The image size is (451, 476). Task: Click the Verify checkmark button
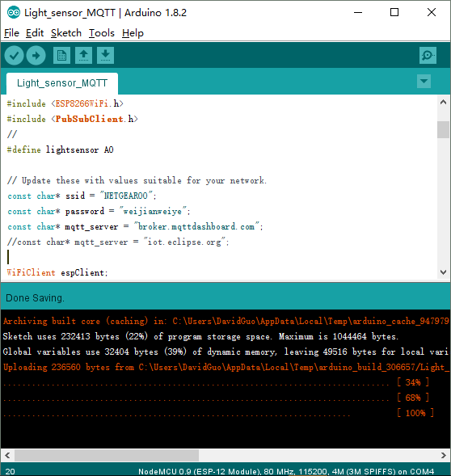point(14,56)
